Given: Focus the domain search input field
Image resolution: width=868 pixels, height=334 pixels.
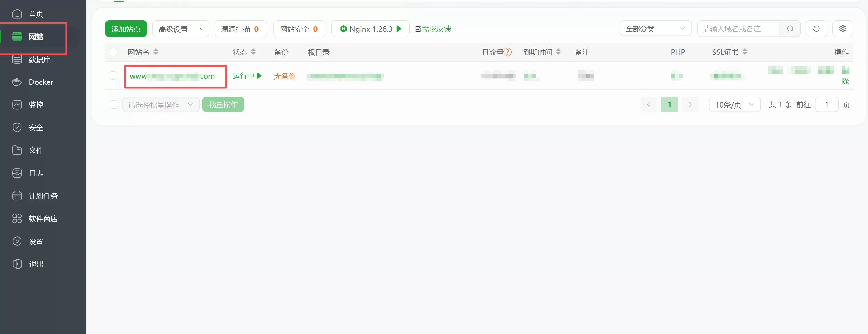Looking at the screenshot, I should [x=738, y=29].
